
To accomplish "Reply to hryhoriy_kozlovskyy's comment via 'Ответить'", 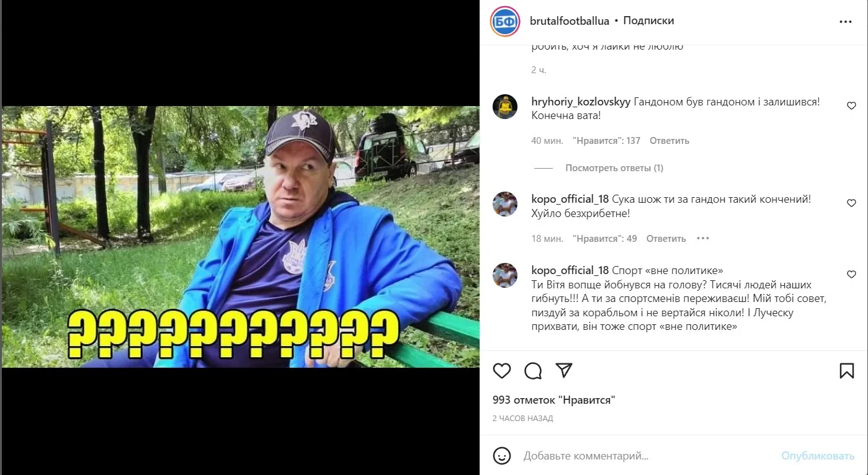I will pyautogui.click(x=669, y=141).
